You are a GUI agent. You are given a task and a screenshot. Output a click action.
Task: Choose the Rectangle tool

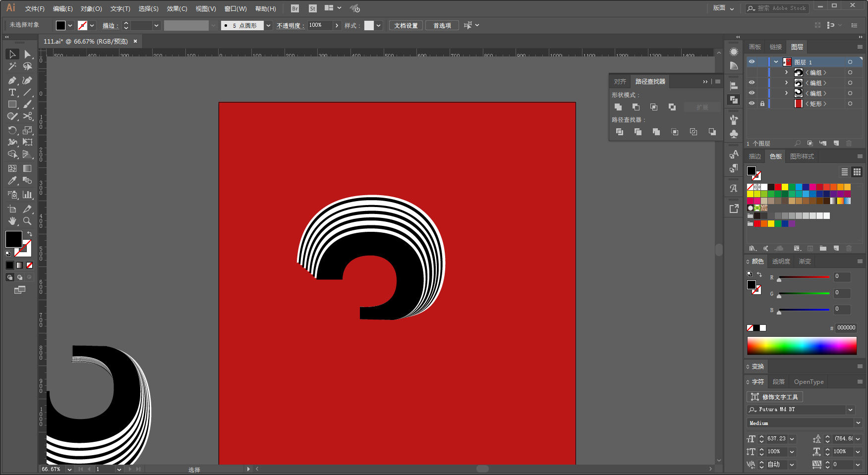12,105
